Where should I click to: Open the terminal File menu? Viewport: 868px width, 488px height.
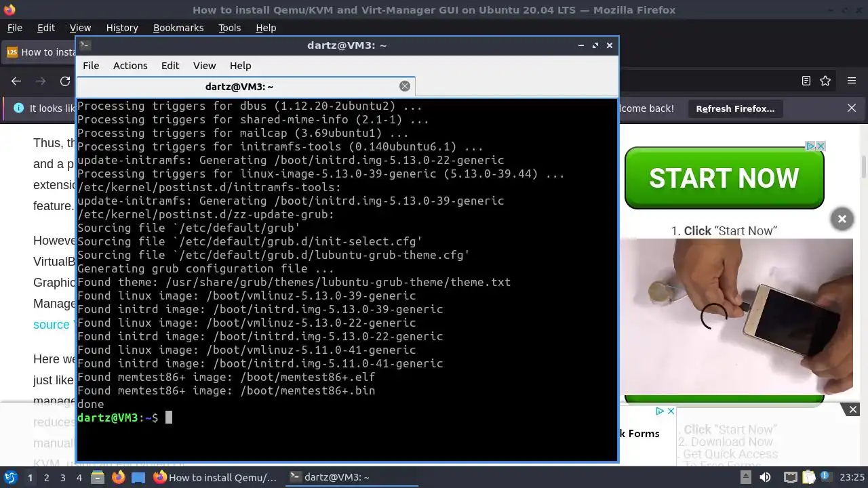coord(91,66)
